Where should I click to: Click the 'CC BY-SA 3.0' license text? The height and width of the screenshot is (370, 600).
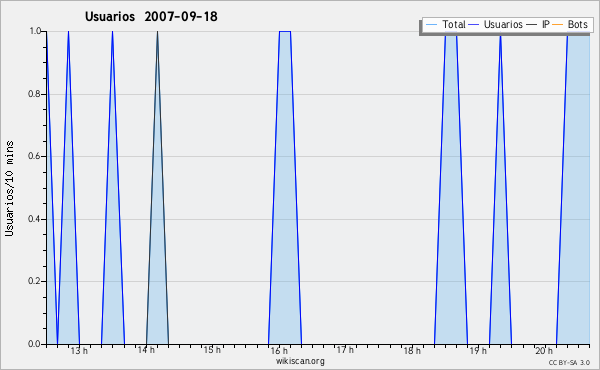pyautogui.click(x=569, y=362)
